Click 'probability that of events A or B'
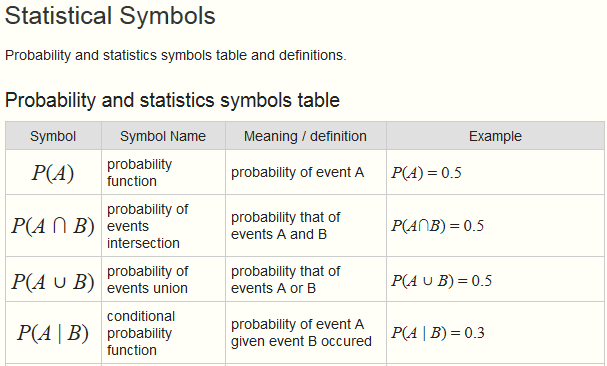 286,280
